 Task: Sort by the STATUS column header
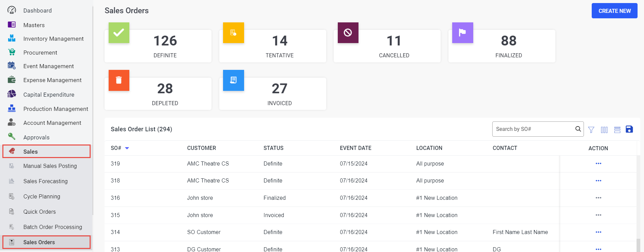(x=273, y=148)
